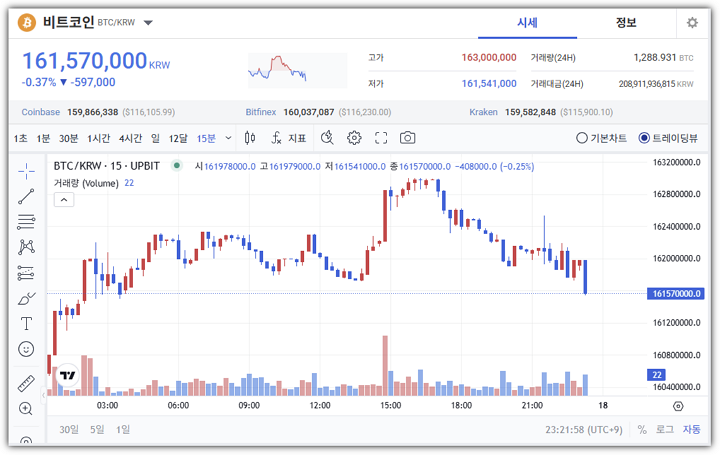720x455 pixels.
Task: Set the chart range to 30일
Action: (69, 430)
